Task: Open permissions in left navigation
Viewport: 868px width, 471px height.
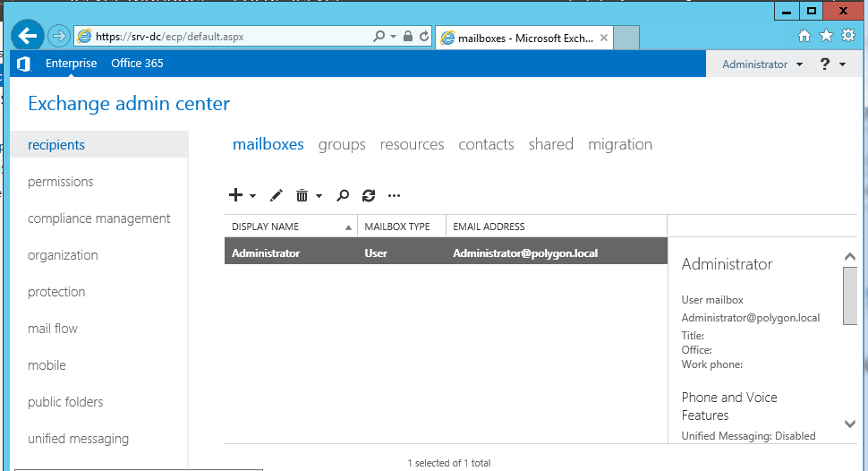Action: point(60,182)
